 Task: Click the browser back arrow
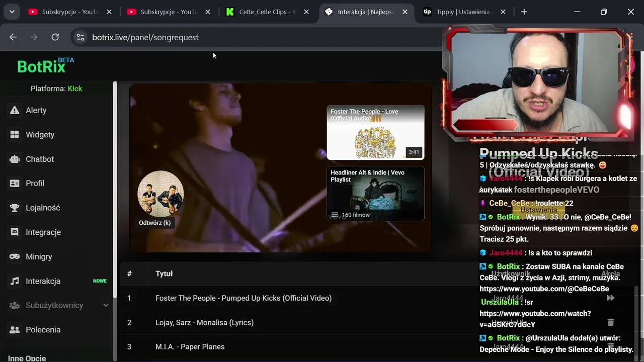point(13,37)
